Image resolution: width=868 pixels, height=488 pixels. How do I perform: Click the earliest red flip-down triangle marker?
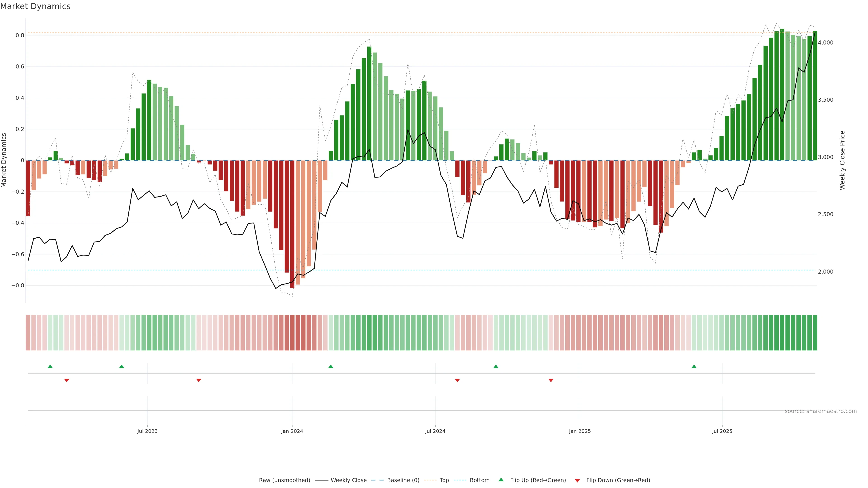(x=67, y=380)
